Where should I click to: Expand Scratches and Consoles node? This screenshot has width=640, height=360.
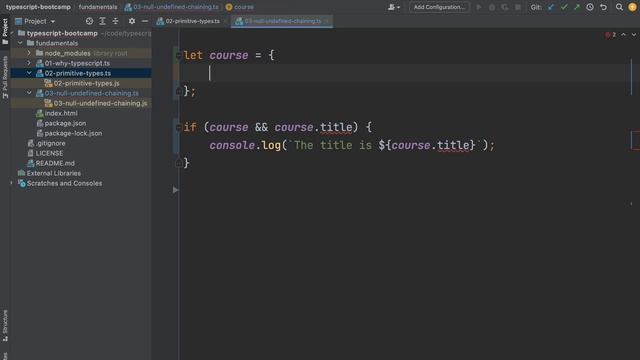[12, 183]
